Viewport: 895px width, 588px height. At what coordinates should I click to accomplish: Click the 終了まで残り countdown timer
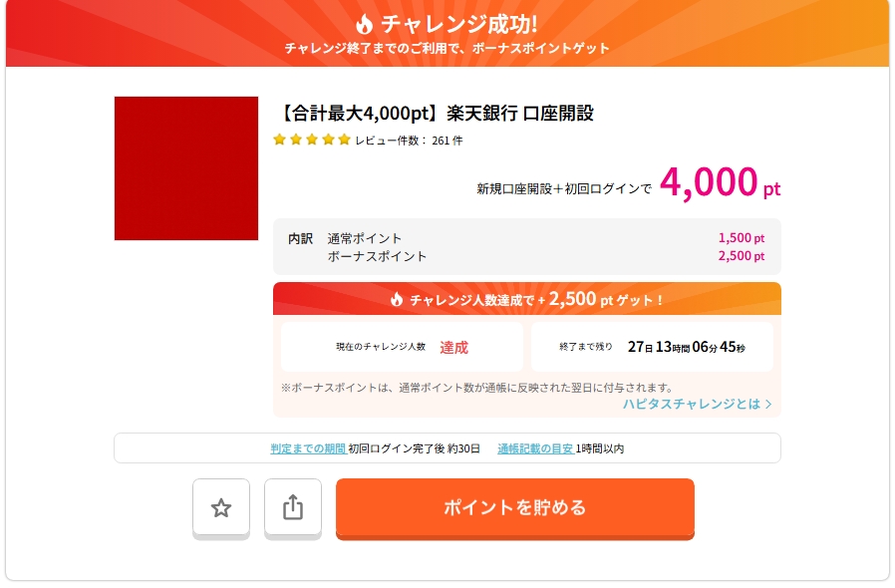coord(686,347)
